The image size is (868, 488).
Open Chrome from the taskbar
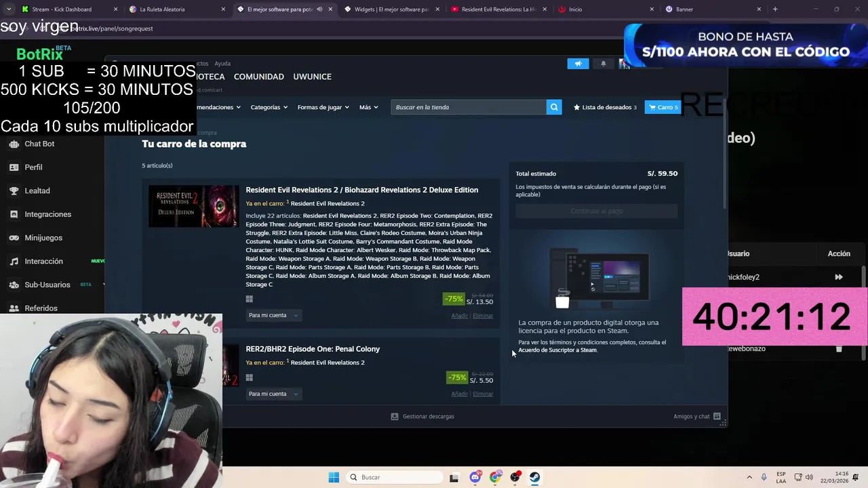coord(495,477)
